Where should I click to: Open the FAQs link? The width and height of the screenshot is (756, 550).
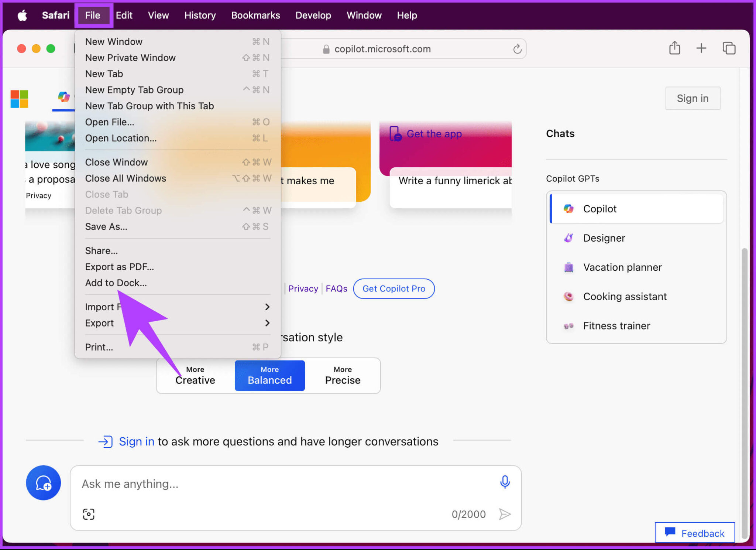(x=336, y=288)
